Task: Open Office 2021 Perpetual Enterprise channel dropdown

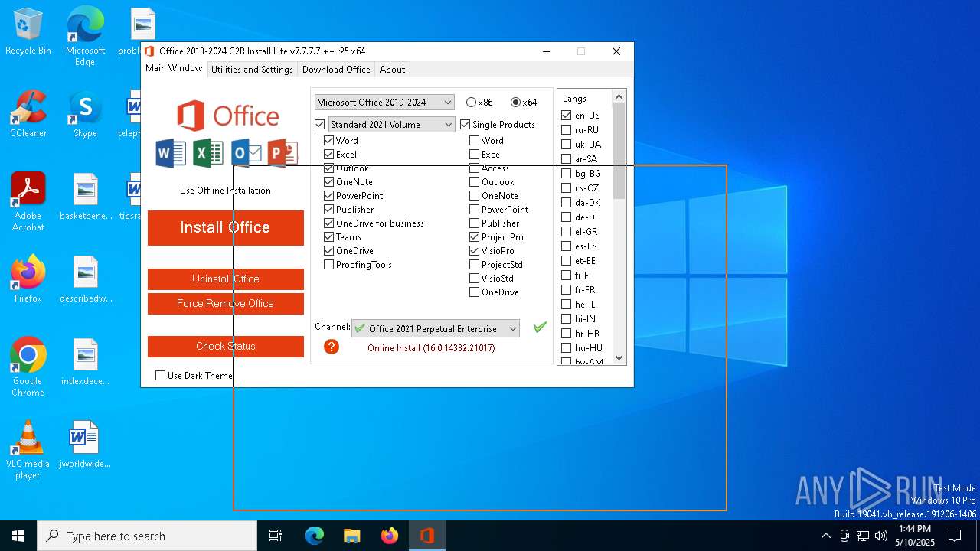Action: point(436,328)
